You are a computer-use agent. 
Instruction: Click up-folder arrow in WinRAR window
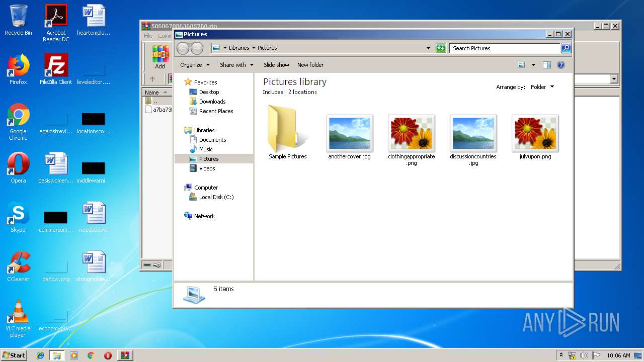pyautogui.click(x=152, y=79)
